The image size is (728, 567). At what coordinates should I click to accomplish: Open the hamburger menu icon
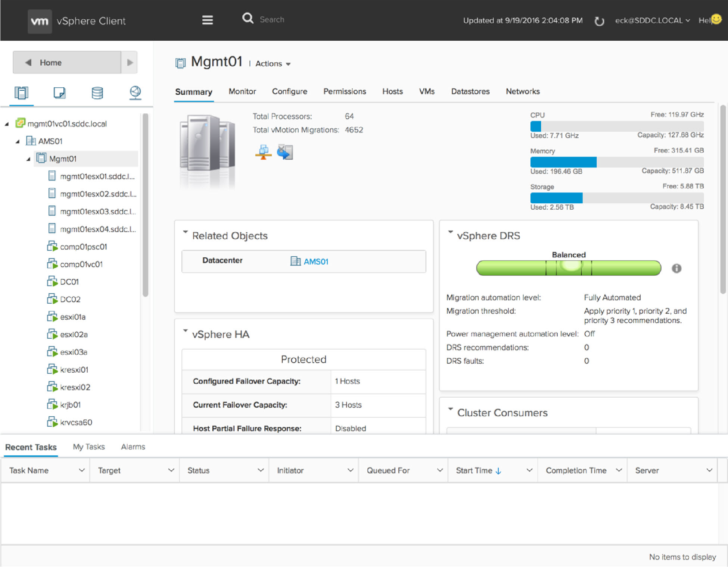tap(207, 20)
